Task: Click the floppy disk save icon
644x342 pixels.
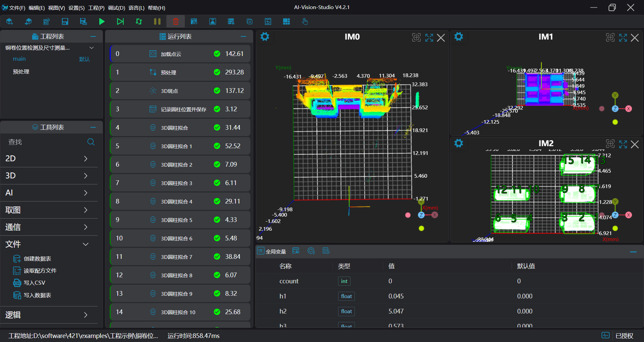Action: 65,22
